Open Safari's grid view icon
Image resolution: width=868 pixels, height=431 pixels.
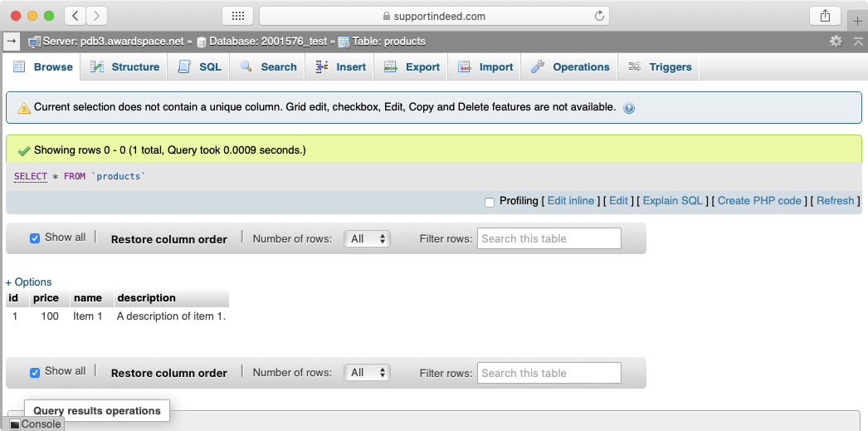[x=237, y=16]
